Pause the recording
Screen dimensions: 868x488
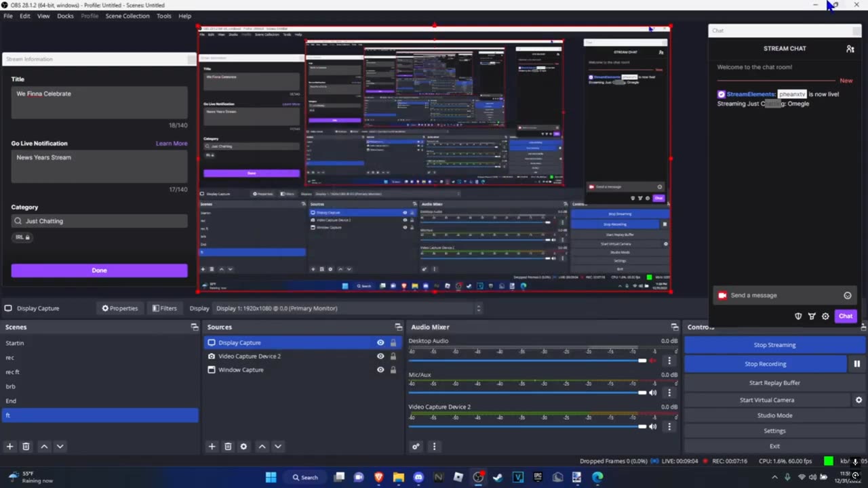(x=857, y=364)
